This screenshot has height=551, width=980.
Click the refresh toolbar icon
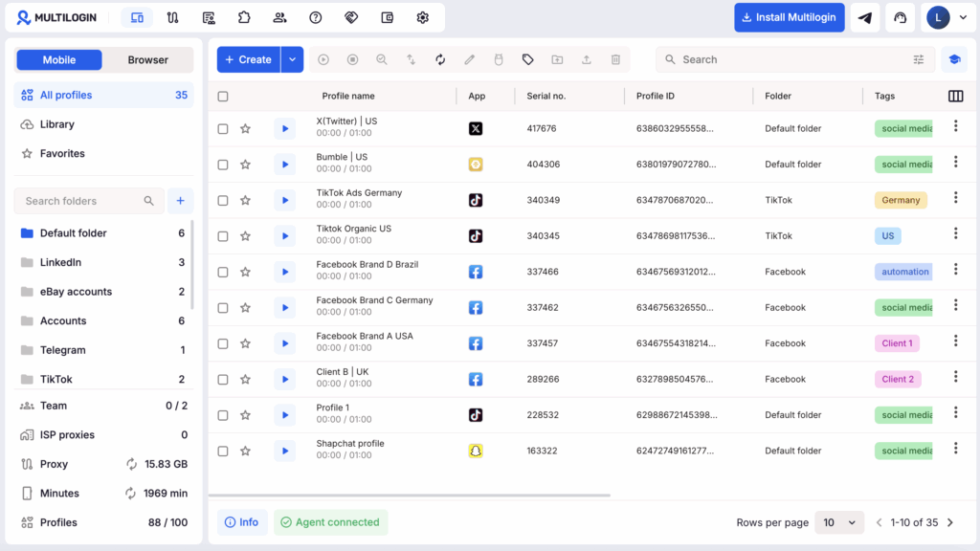pyautogui.click(x=440, y=59)
